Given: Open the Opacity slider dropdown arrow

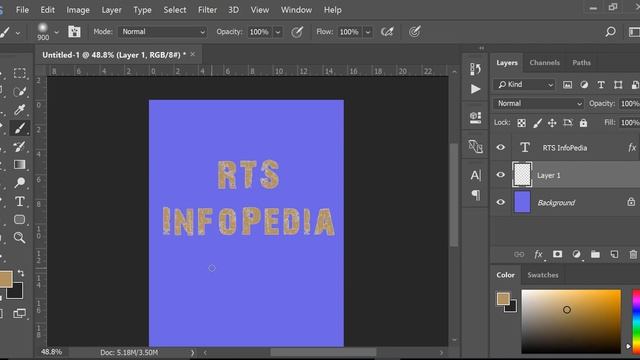Looking at the screenshot, I should coord(278,32).
